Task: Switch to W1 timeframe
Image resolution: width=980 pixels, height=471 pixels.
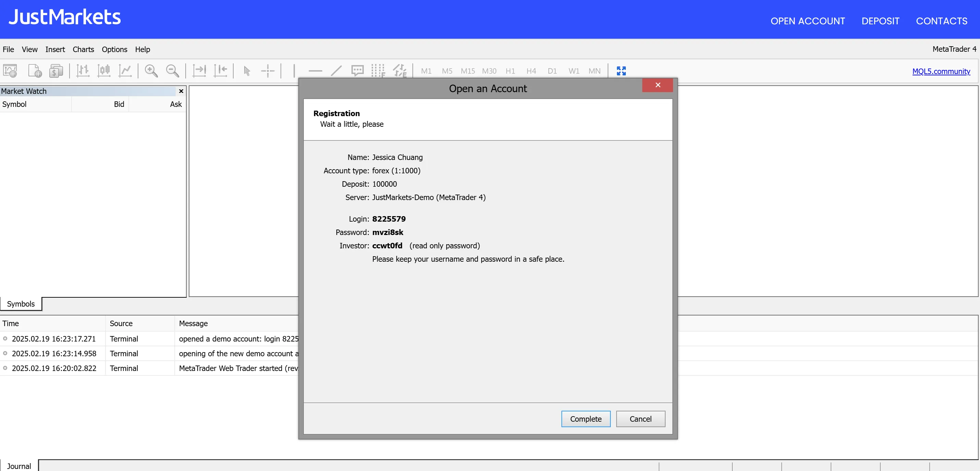Action: click(574, 71)
